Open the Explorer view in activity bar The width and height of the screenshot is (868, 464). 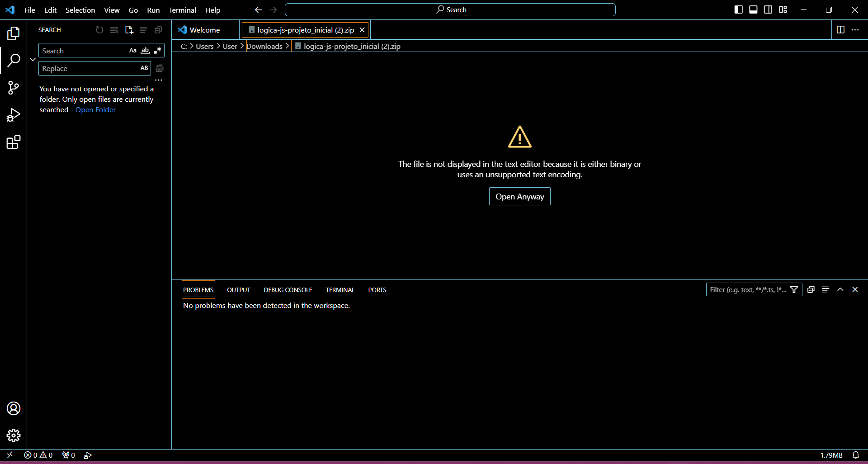point(14,33)
